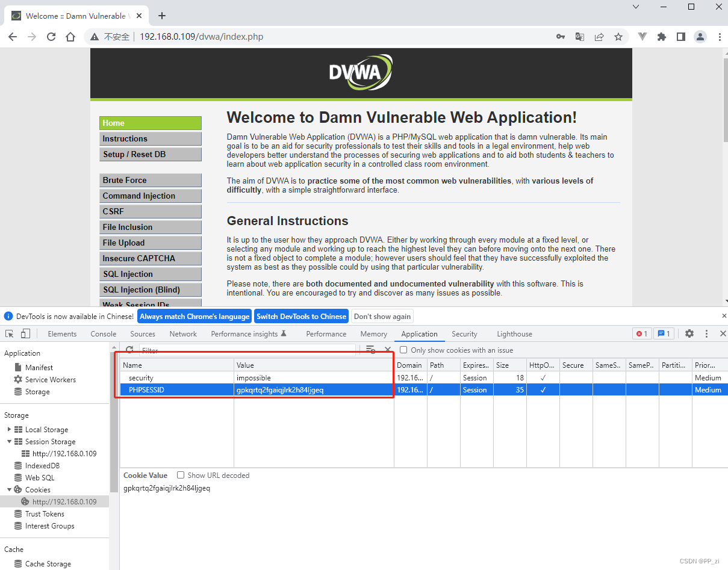Select the security cookie row
This screenshot has width=728, height=570.
click(x=424, y=378)
